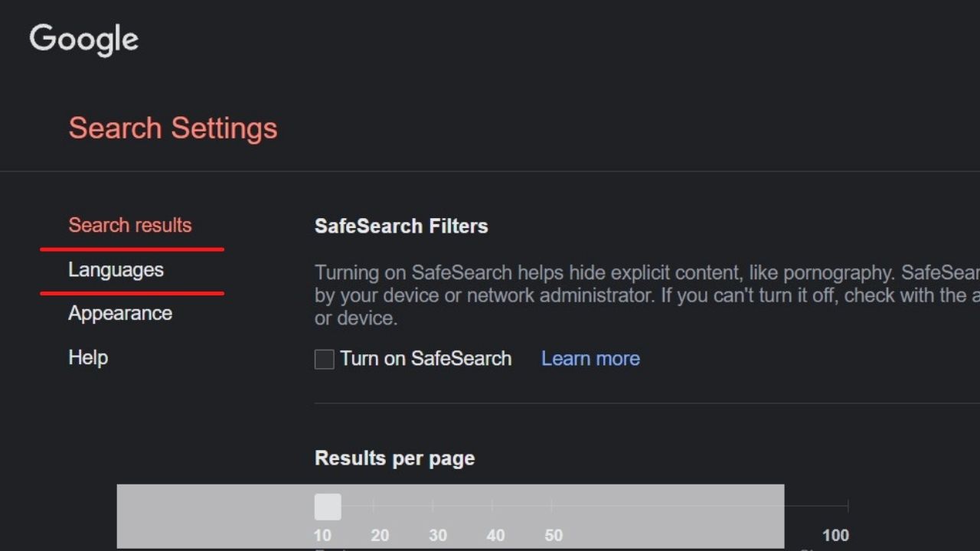
Task: Click the SafeSearch Filters heading
Action: [x=401, y=227]
